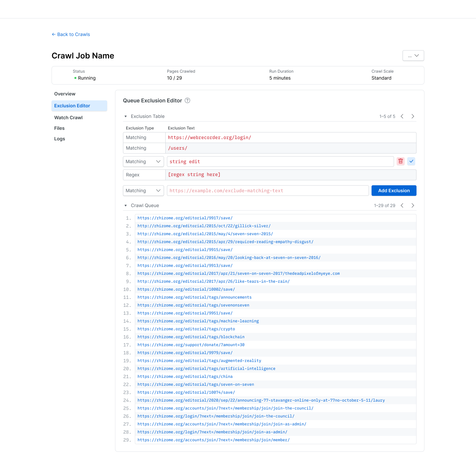Image resolution: width=476 pixels, height=465 pixels.
Task: Open the Files section
Action: (59, 128)
